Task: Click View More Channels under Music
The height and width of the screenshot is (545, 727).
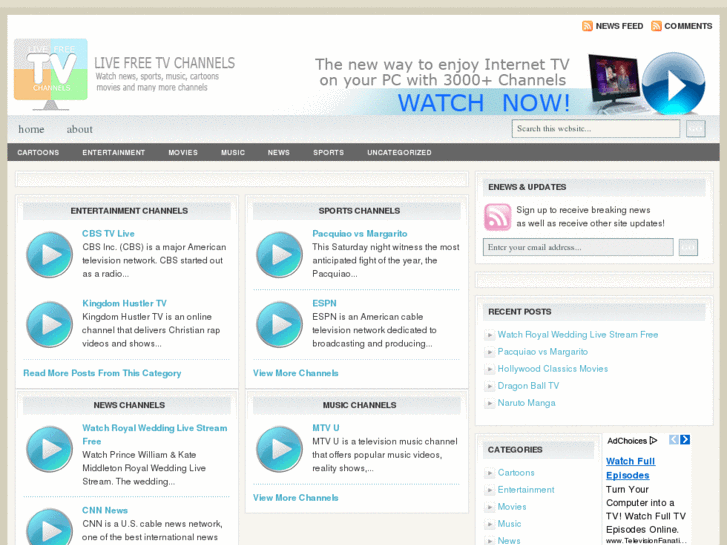Action: coord(295,498)
